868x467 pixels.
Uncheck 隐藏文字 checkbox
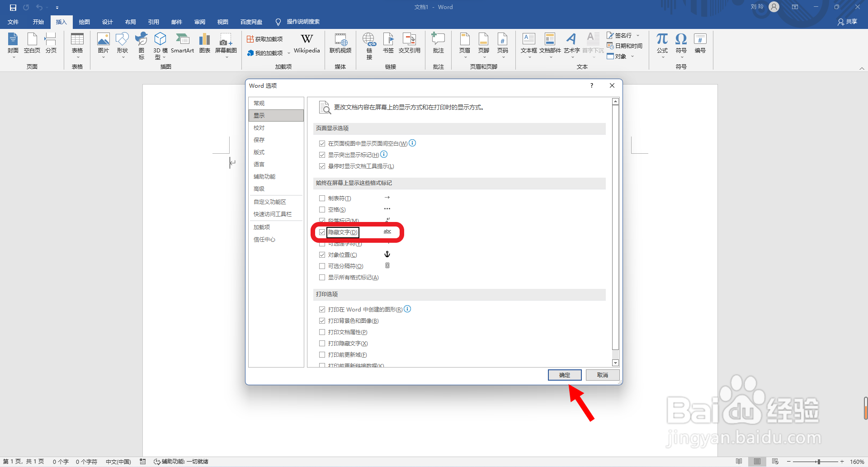(322, 232)
